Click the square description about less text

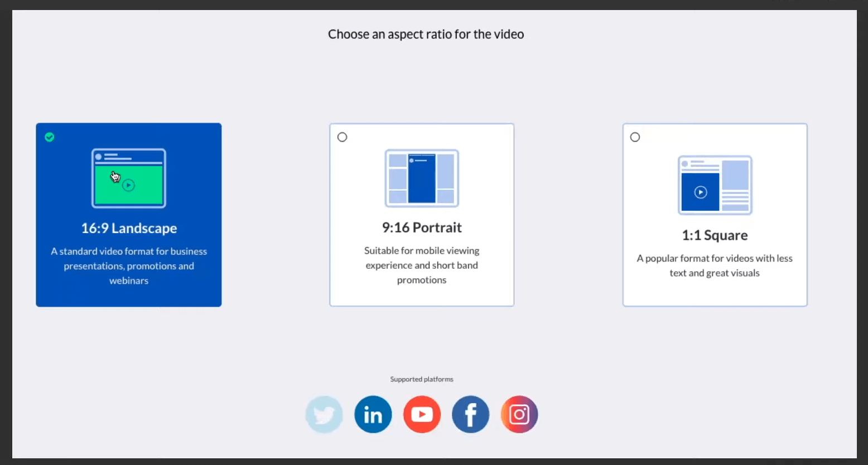(x=715, y=265)
